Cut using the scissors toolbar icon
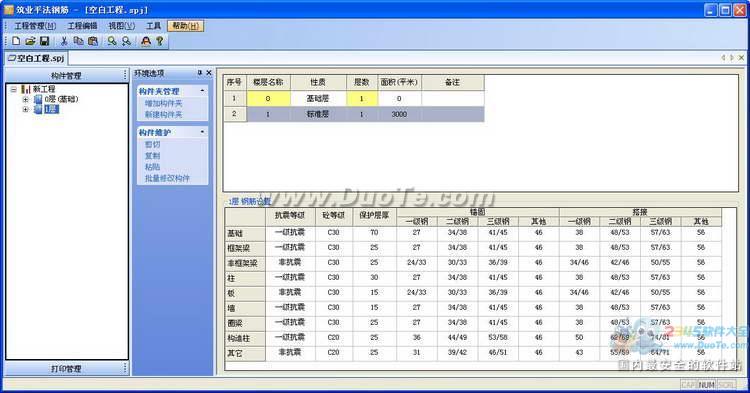 (x=64, y=41)
